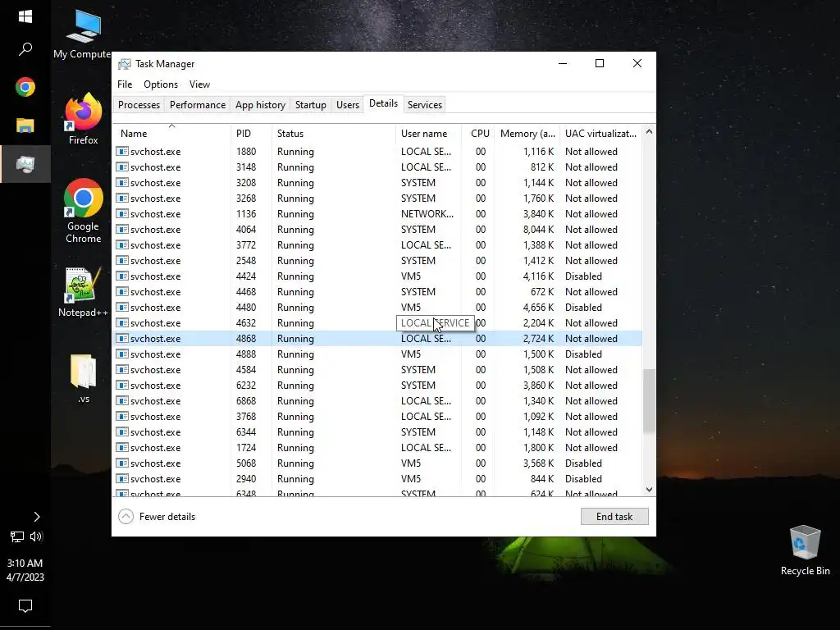Sort by the Memory column header
840x630 pixels.
pos(527,134)
